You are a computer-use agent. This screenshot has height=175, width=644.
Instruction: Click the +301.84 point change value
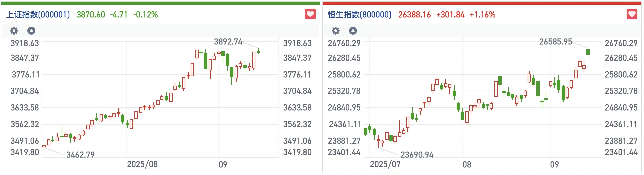[450, 15]
